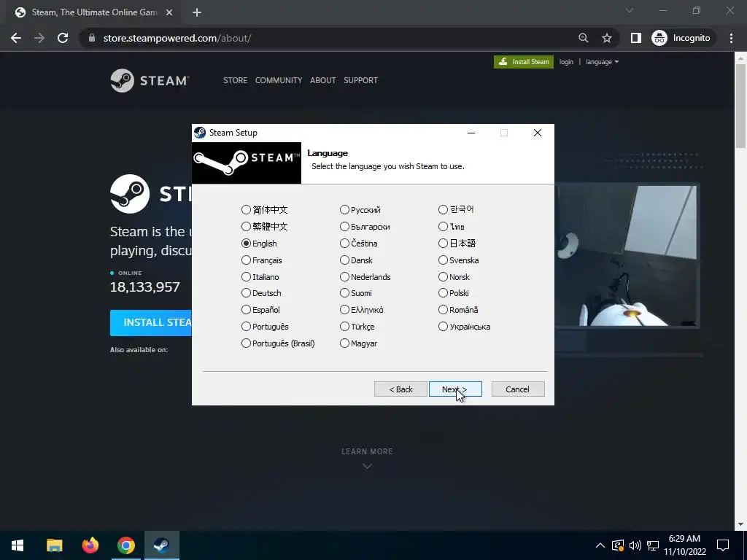This screenshot has height=560, width=747.
Task: Choose Norsk language option
Action: (x=443, y=276)
